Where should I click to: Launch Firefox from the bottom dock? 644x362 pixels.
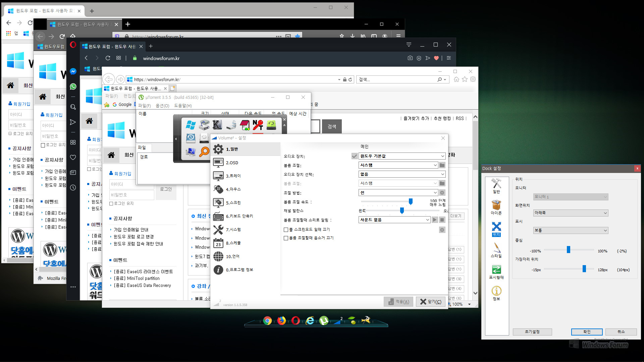tap(281, 321)
